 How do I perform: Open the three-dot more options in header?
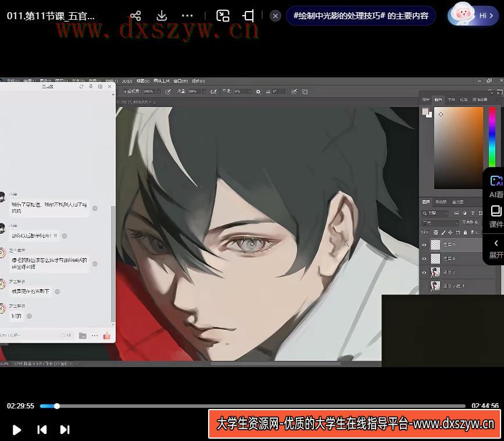[187, 16]
